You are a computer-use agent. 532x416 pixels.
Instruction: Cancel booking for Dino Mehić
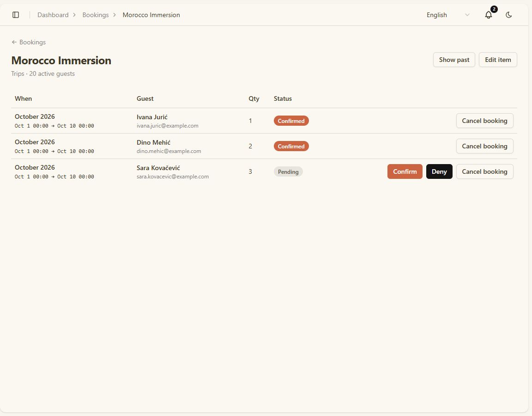pyautogui.click(x=484, y=147)
